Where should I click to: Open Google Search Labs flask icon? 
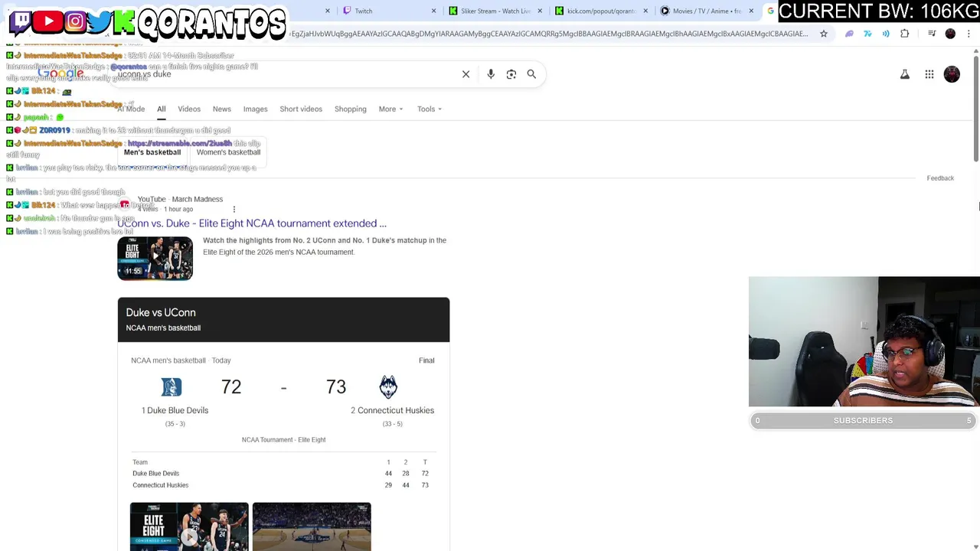pyautogui.click(x=905, y=74)
